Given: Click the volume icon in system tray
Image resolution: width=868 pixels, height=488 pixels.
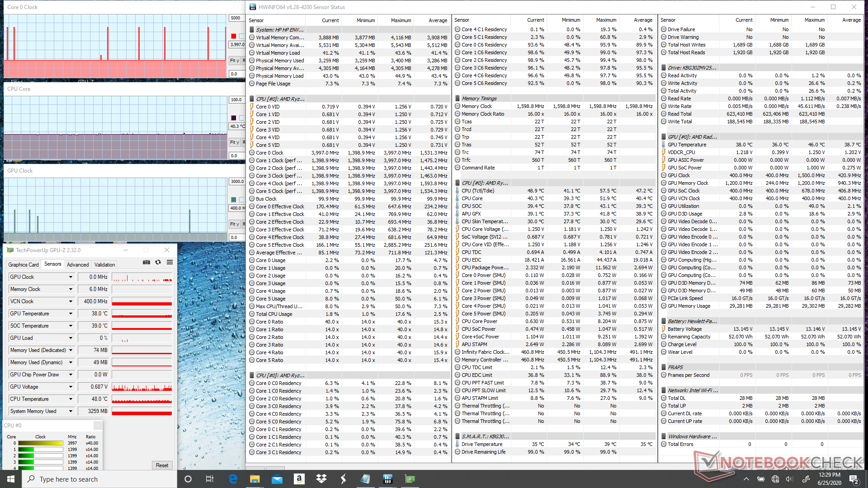Looking at the screenshot, I should point(789,479).
